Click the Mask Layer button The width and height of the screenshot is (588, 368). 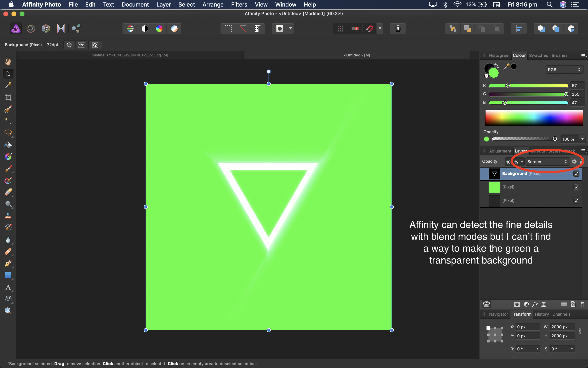coord(517,304)
